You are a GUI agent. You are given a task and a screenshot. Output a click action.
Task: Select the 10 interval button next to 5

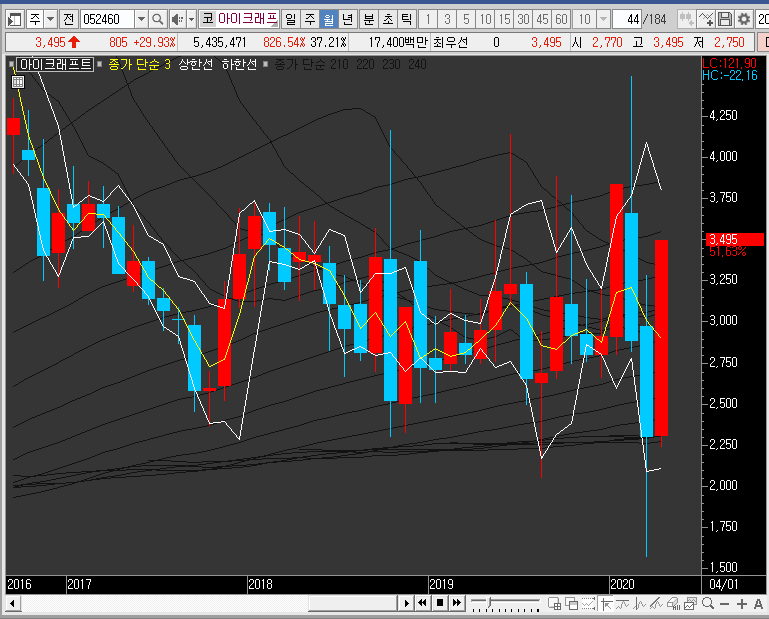coord(485,20)
